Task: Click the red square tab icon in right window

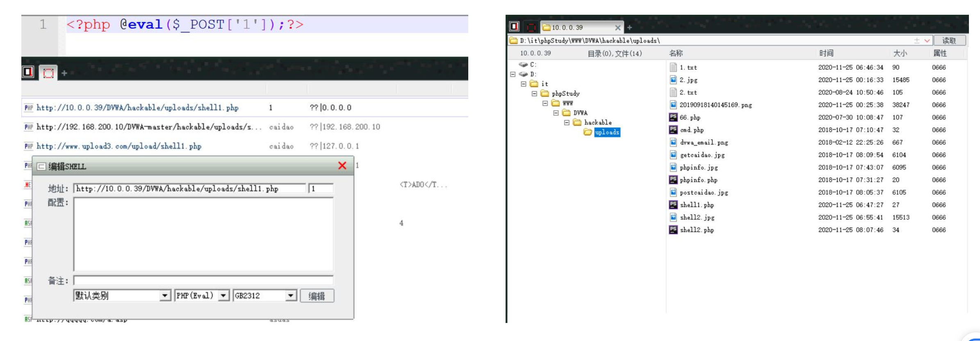Action: coord(531,27)
